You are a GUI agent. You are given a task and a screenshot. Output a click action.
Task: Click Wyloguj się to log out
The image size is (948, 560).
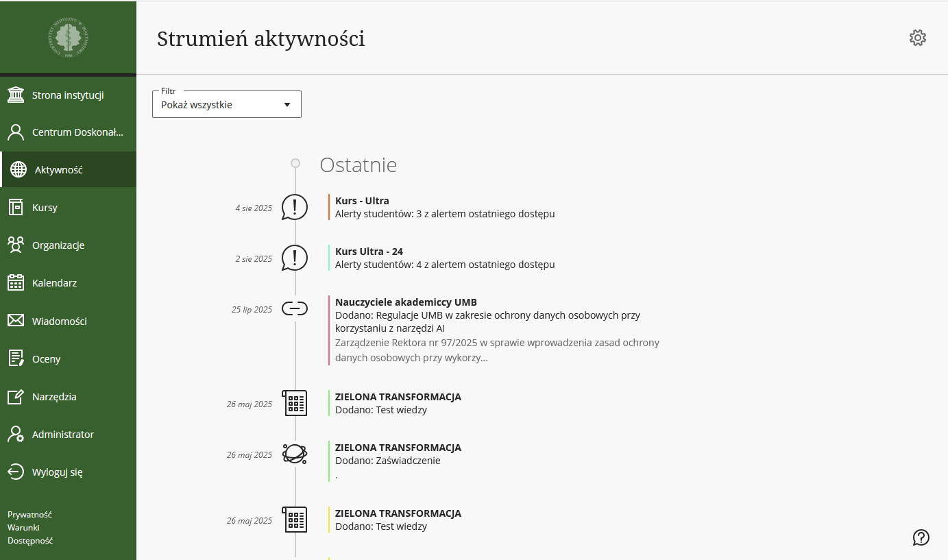(x=57, y=472)
